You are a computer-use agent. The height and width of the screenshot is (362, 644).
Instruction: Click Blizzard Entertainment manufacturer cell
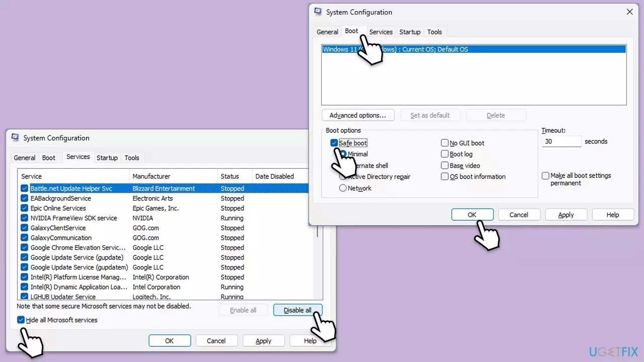click(x=164, y=189)
